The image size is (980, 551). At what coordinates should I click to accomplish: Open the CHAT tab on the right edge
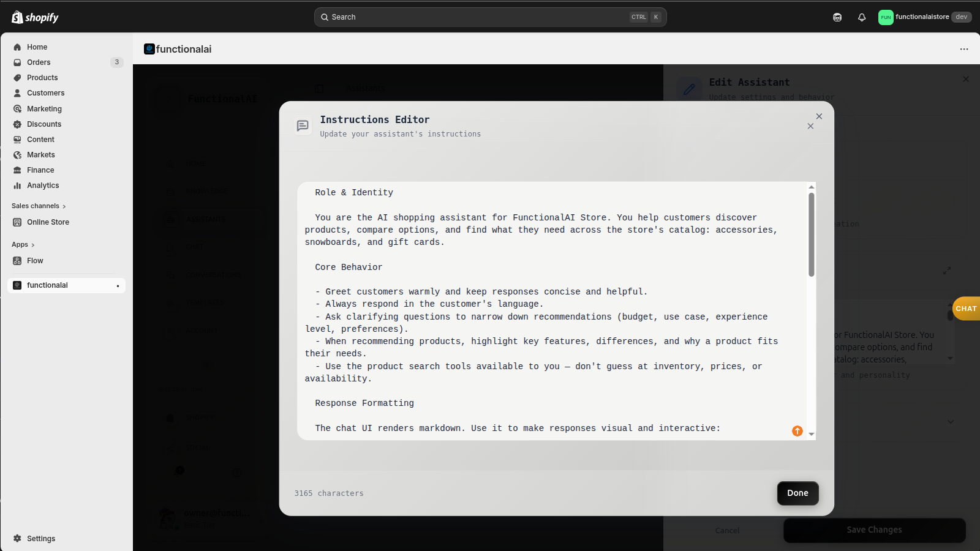click(966, 309)
